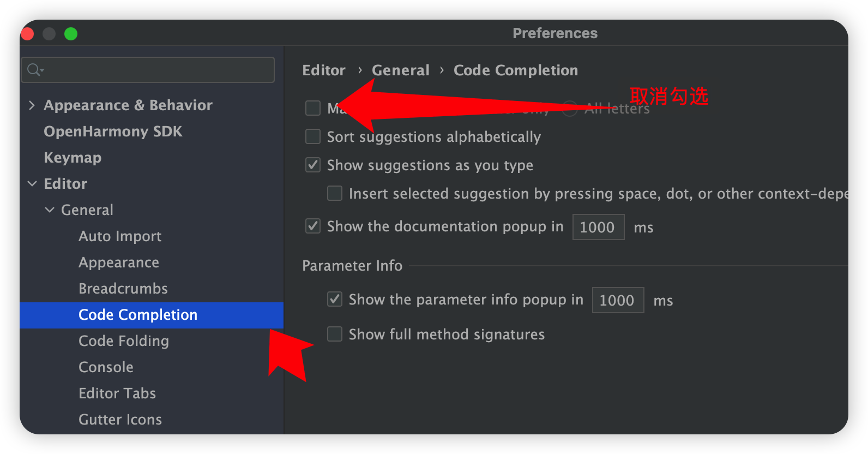Collapse the Editor tree node

32,184
